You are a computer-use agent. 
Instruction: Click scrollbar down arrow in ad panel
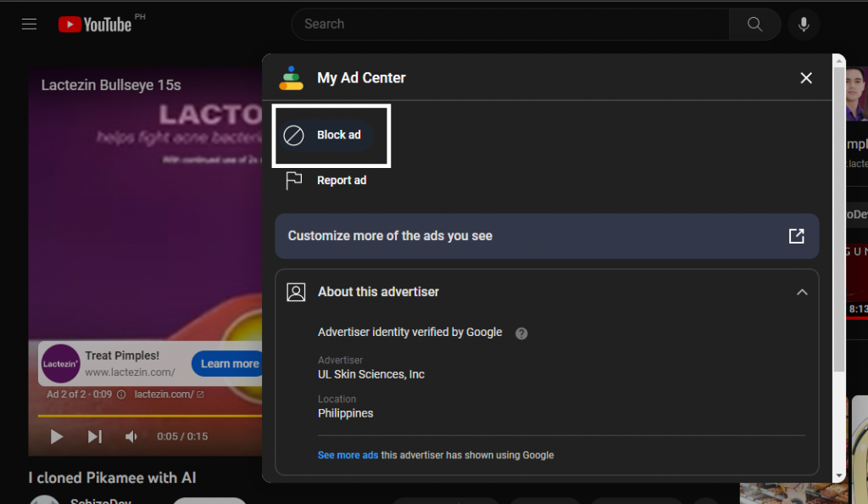pyautogui.click(x=839, y=476)
